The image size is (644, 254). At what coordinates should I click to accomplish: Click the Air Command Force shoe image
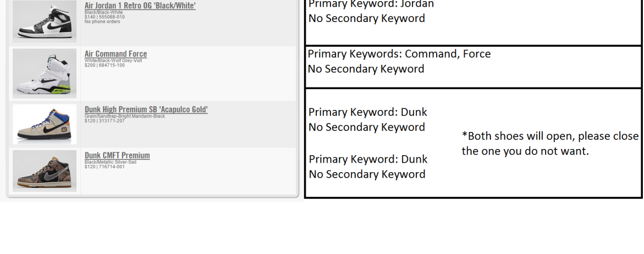(44, 73)
